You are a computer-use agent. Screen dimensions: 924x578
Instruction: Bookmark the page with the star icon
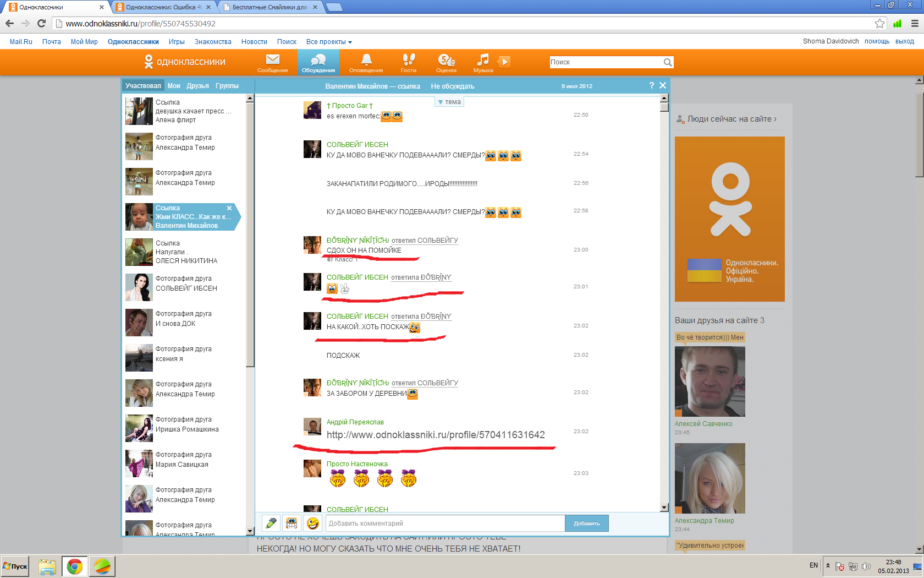click(880, 23)
